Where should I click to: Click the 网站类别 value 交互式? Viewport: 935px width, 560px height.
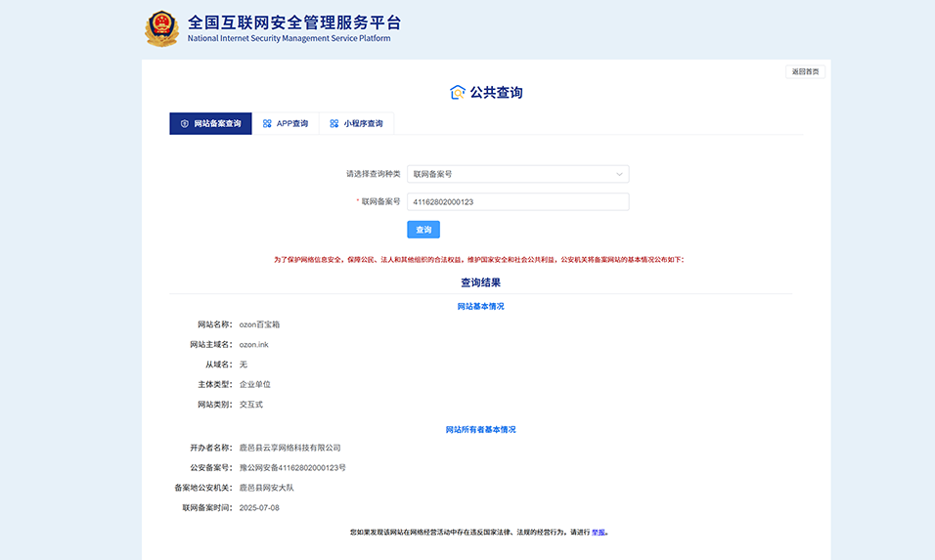[251, 405]
